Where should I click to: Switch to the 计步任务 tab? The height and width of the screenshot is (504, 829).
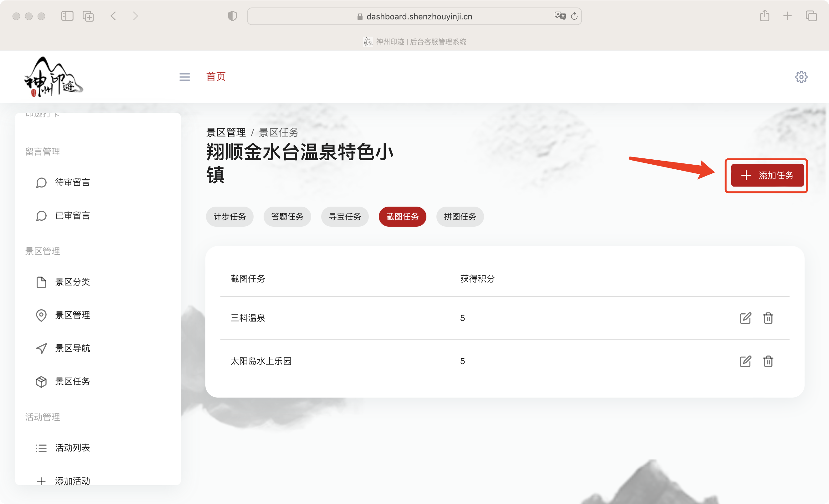[230, 217]
